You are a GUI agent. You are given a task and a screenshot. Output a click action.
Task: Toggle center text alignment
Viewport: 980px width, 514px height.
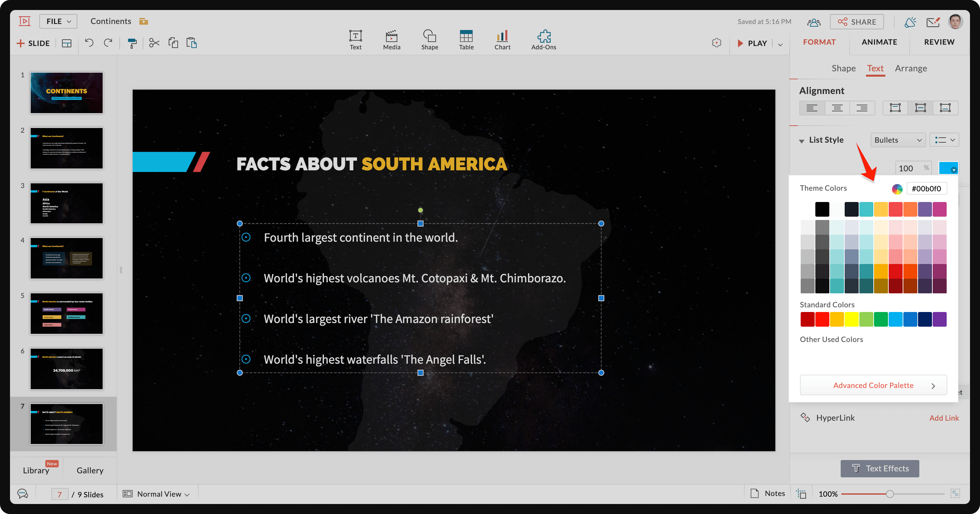[837, 108]
